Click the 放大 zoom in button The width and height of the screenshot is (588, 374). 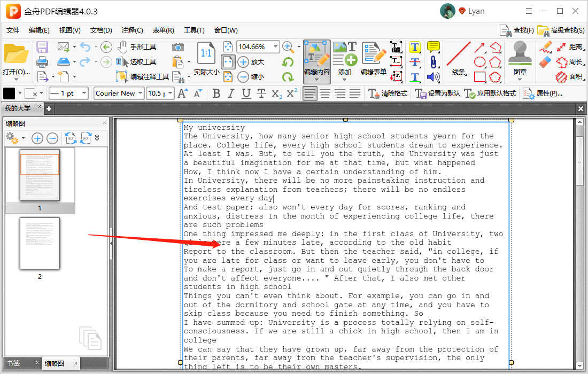(x=251, y=62)
